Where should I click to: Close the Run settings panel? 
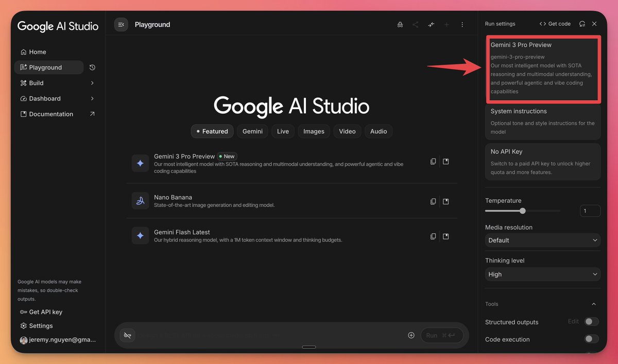[x=594, y=24]
